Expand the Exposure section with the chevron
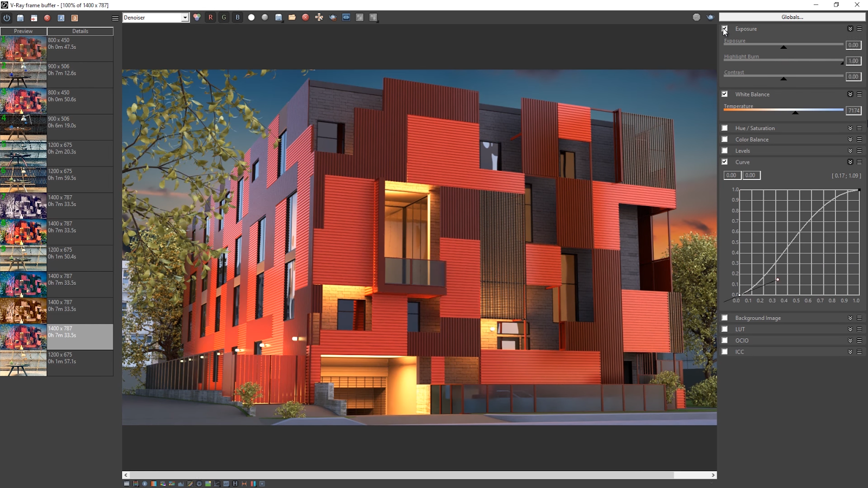This screenshot has height=488, width=868. point(851,29)
